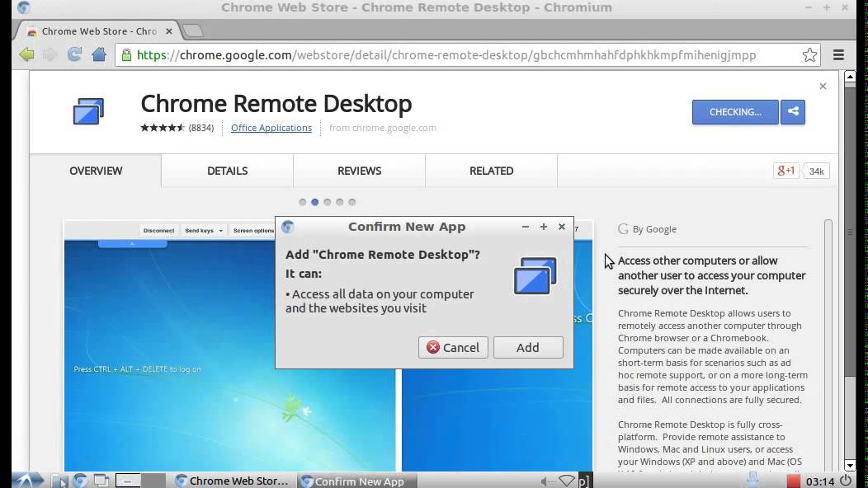This screenshot has width=868, height=488.
Task: Bookmark this page with the star icon
Action: click(x=809, y=55)
